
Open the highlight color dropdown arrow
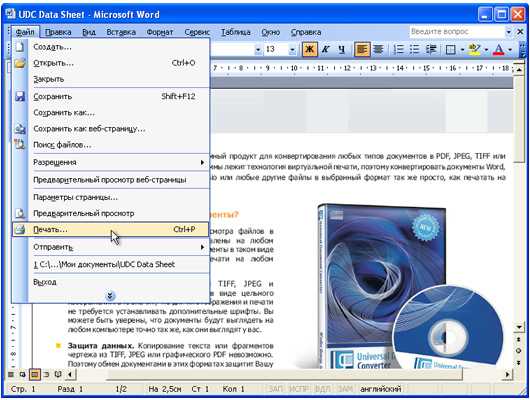coord(486,50)
